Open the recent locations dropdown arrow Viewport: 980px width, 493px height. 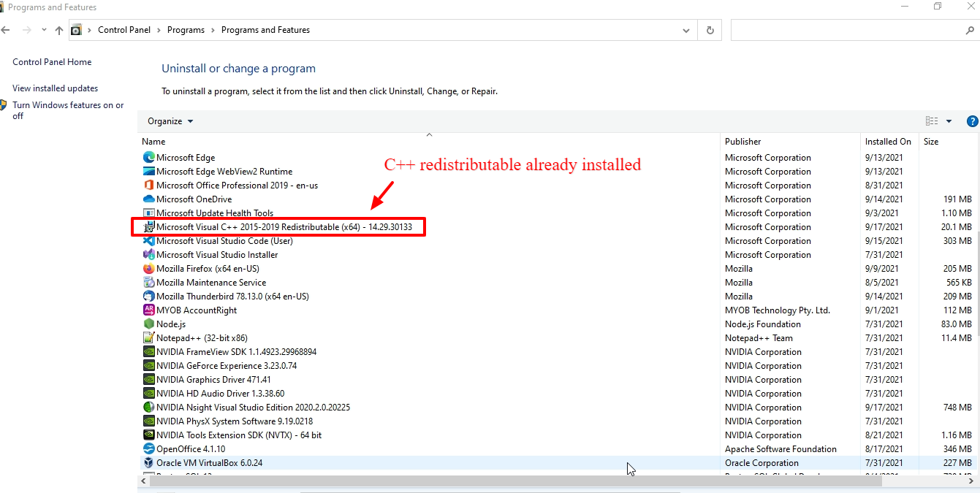44,30
